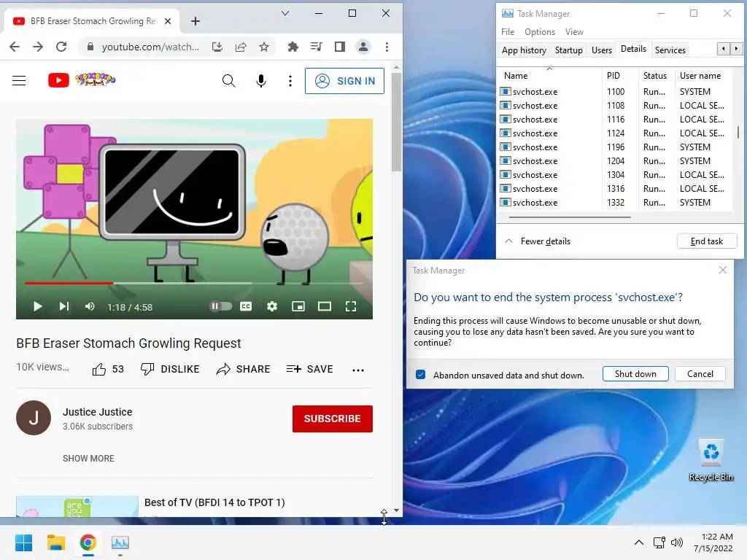This screenshot has width=747, height=560.
Task: Skip to next video
Action: (64, 306)
